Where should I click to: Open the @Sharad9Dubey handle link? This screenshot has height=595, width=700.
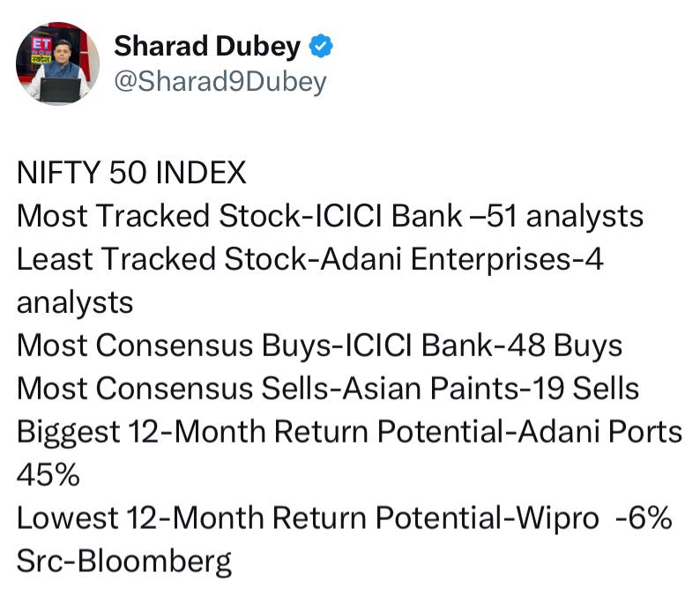220,83
